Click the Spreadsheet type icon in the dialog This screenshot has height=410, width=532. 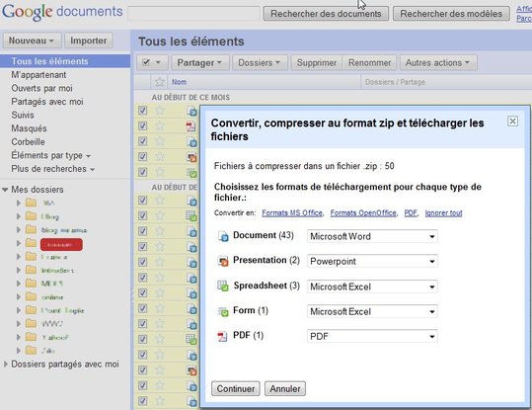[223, 287]
